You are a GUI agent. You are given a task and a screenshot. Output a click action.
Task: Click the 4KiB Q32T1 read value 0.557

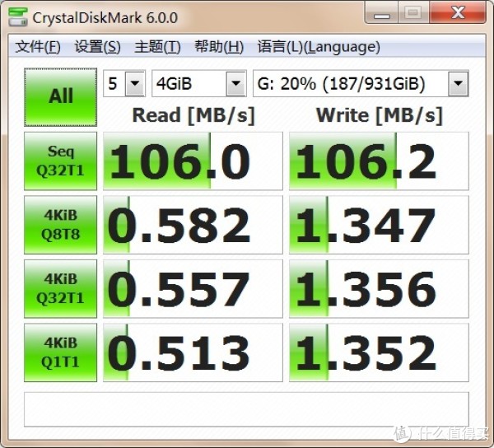[193, 288]
